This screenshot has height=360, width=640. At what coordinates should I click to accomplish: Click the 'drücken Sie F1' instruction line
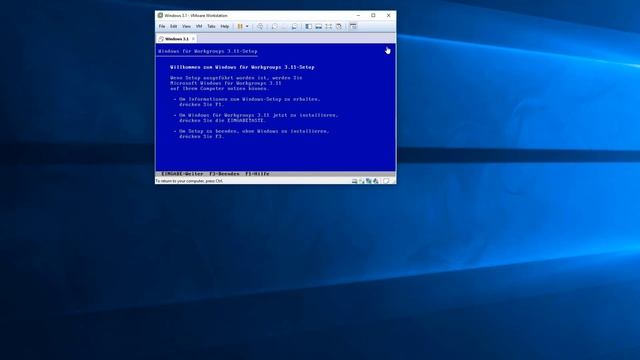point(202,104)
